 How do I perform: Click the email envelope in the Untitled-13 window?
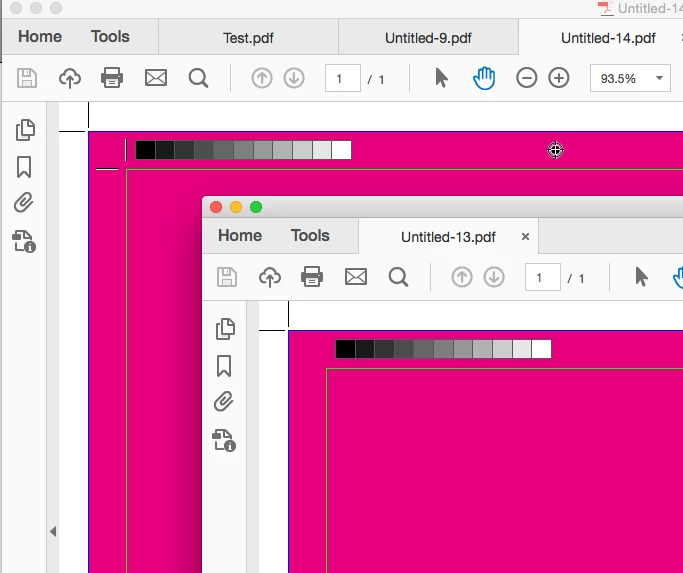pos(356,277)
